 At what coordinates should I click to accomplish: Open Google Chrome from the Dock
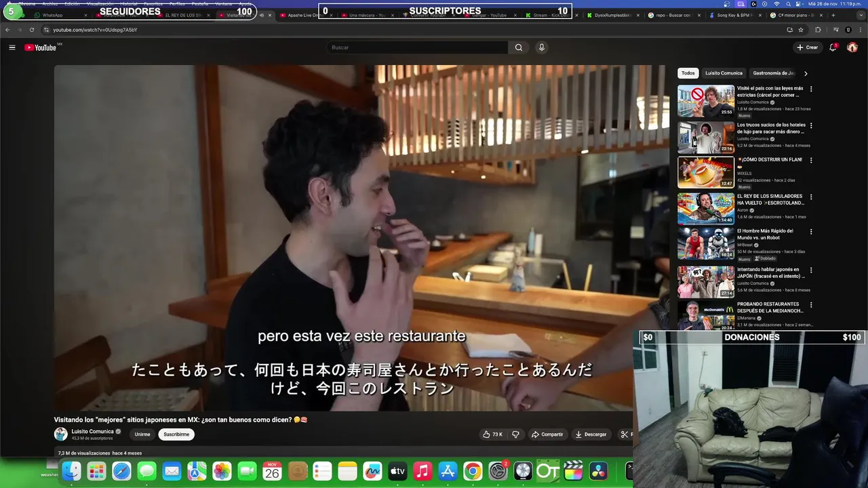tap(473, 471)
